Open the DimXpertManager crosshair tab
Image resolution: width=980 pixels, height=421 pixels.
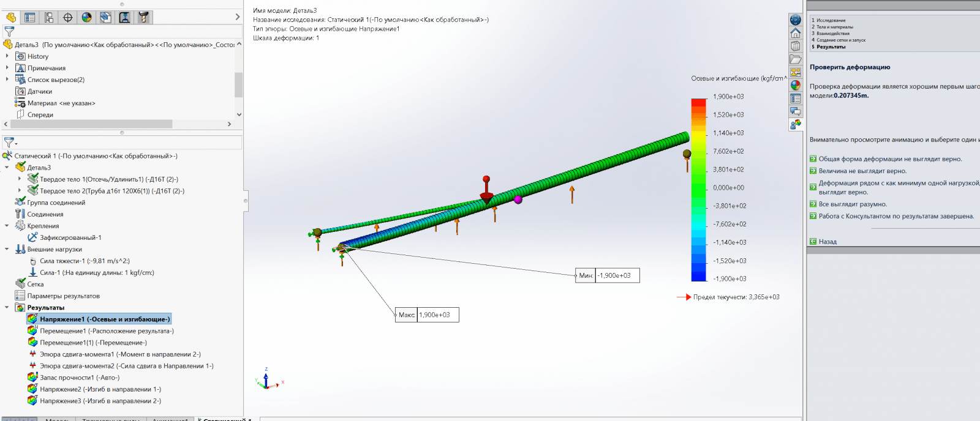pyautogui.click(x=68, y=17)
